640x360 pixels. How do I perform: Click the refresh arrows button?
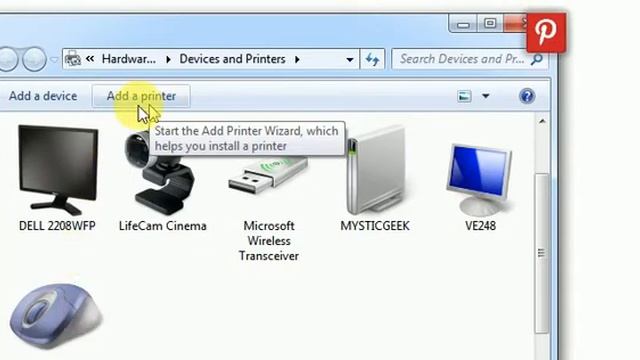(x=372, y=60)
